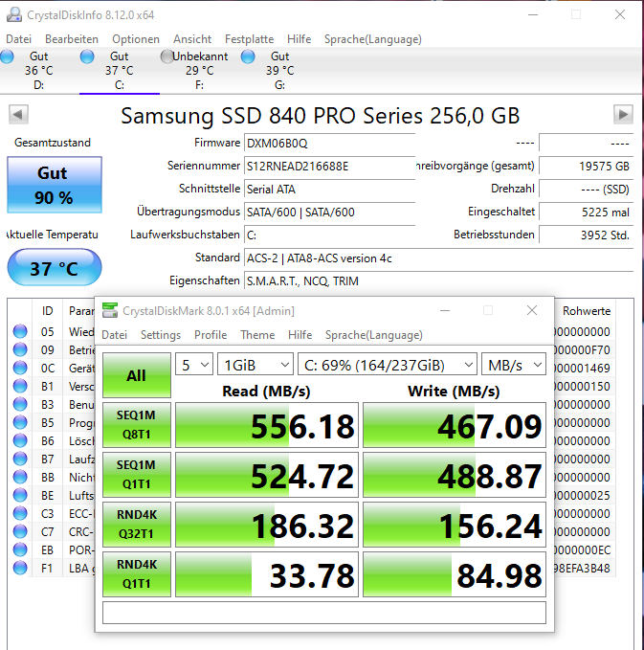
Task: Click status orb of attribute BE row
Action: tap(20, 495)
